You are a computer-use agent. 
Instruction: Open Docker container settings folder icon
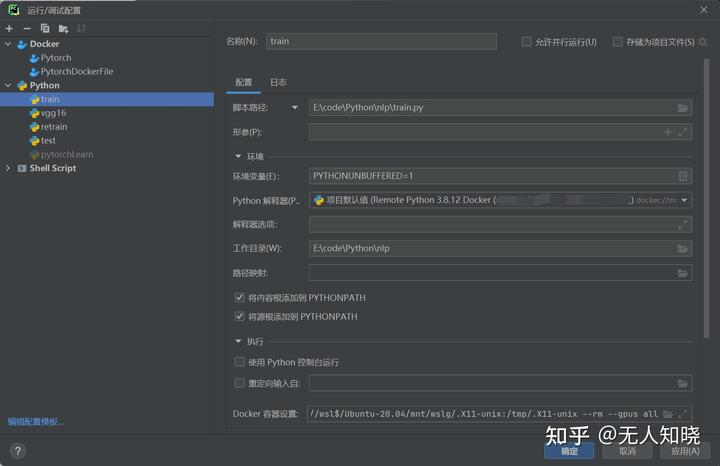668,414
